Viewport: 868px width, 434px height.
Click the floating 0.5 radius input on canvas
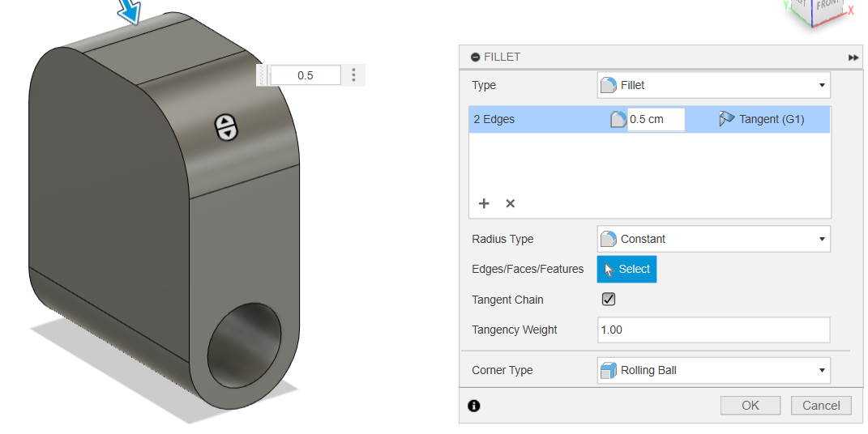[305, 75]
